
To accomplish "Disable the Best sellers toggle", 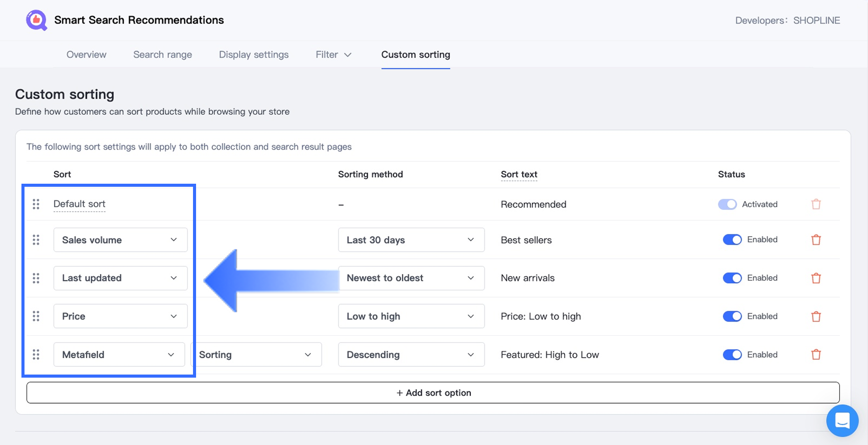I will [x=732, y=240].
